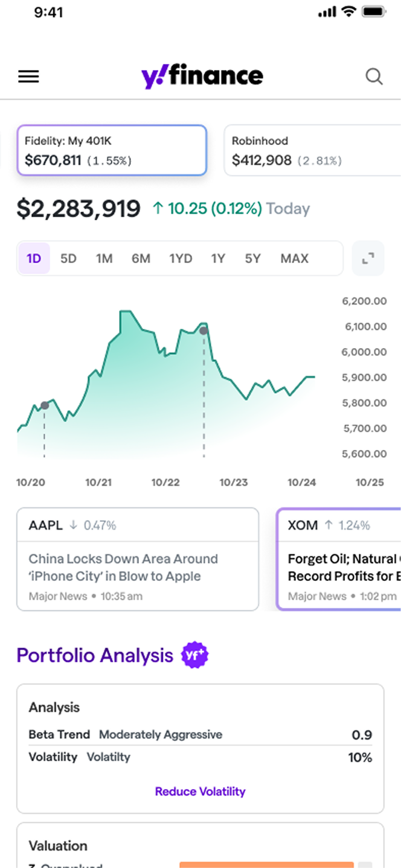Select the 6M chart range
401x868 pixels.
pyautogui.click(x=141, y=258)
